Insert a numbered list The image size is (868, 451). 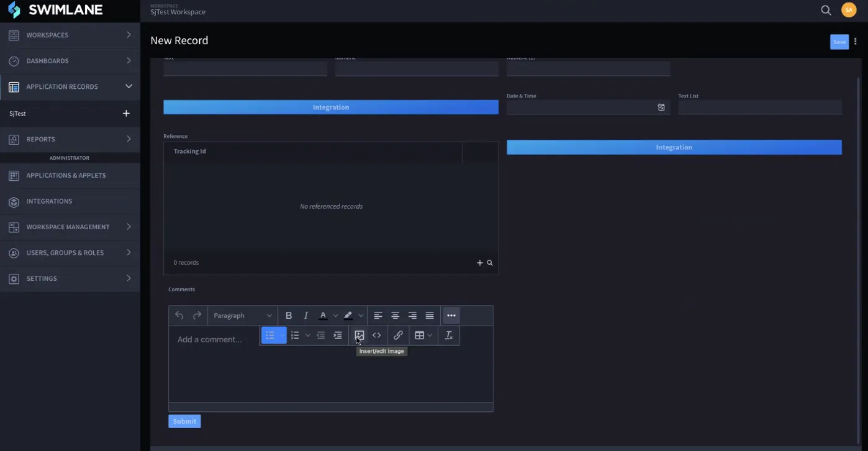295,335
